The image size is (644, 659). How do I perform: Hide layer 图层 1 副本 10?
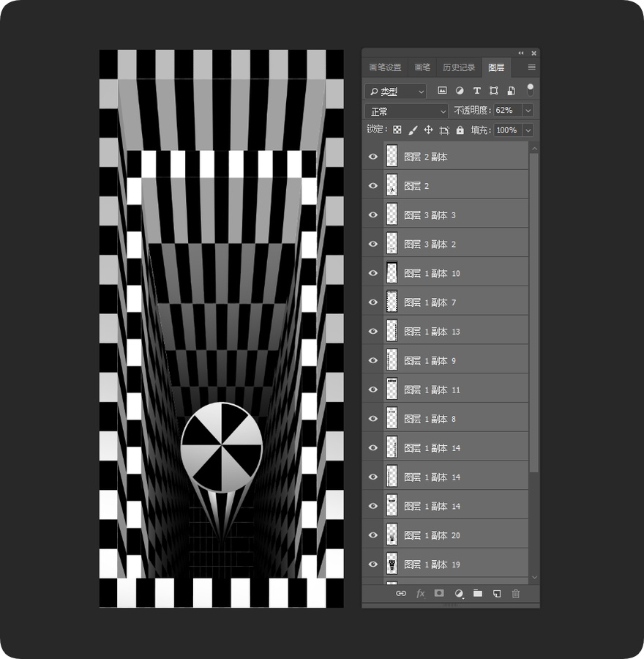(373, 273)
